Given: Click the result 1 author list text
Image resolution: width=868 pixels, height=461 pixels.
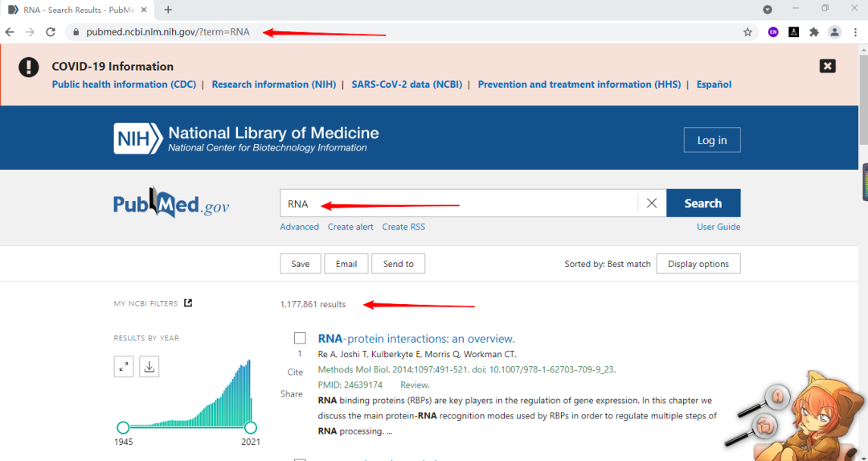Looking at the screenshot, I should coord(417,355).
